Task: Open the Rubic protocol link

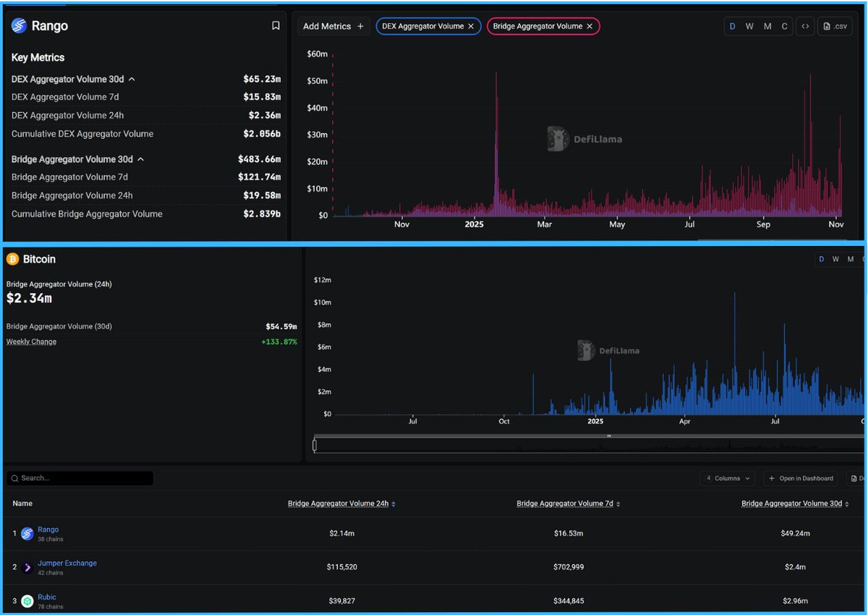Action: click(x=47, y=597)
